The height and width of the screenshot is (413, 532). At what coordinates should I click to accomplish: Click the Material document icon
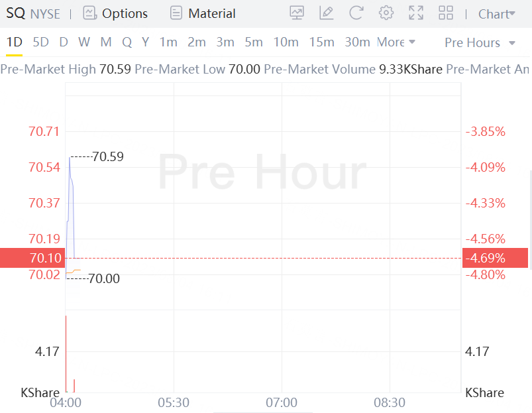[x=176, y=13]
